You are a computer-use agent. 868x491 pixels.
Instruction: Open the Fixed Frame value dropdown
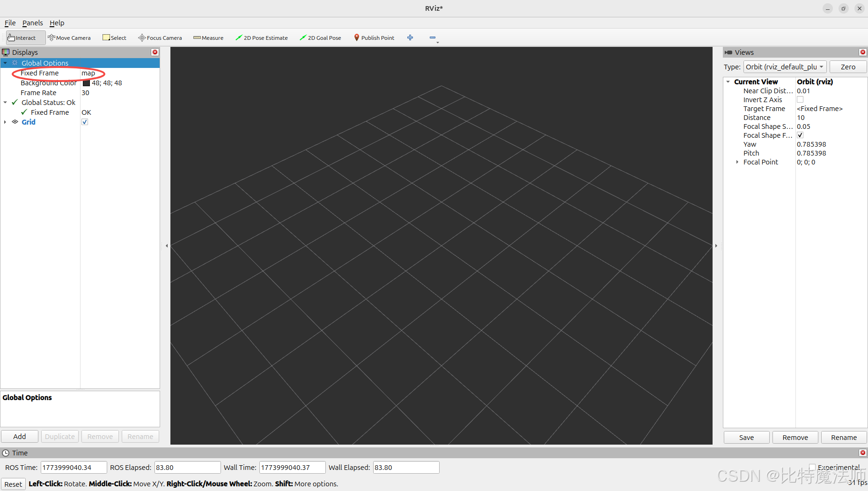120,73
